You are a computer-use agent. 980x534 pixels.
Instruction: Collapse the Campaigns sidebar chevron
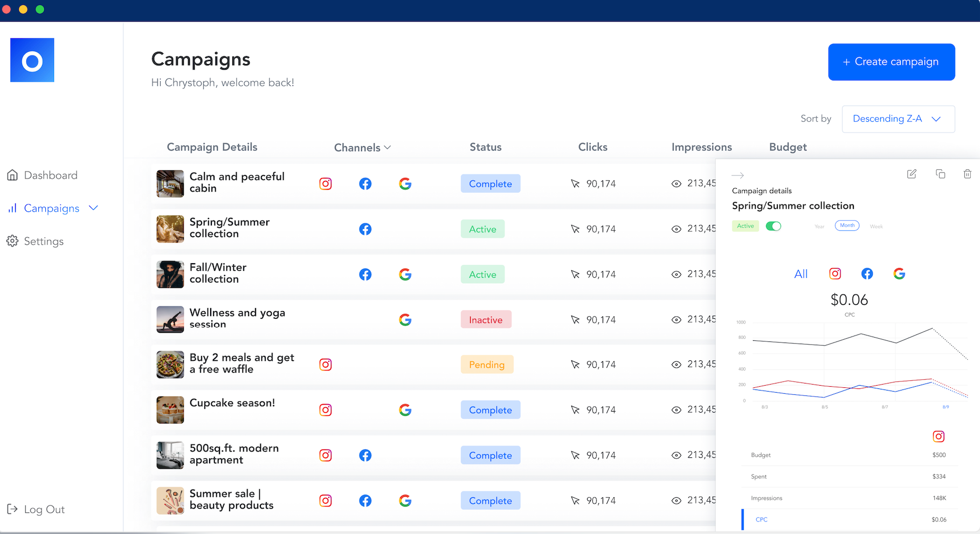[x=93, y=208]
